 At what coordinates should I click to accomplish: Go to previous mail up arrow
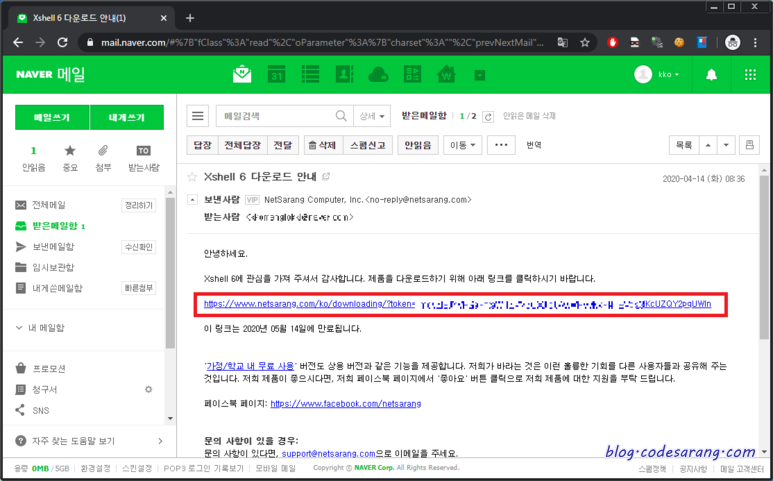click(708, 145)
